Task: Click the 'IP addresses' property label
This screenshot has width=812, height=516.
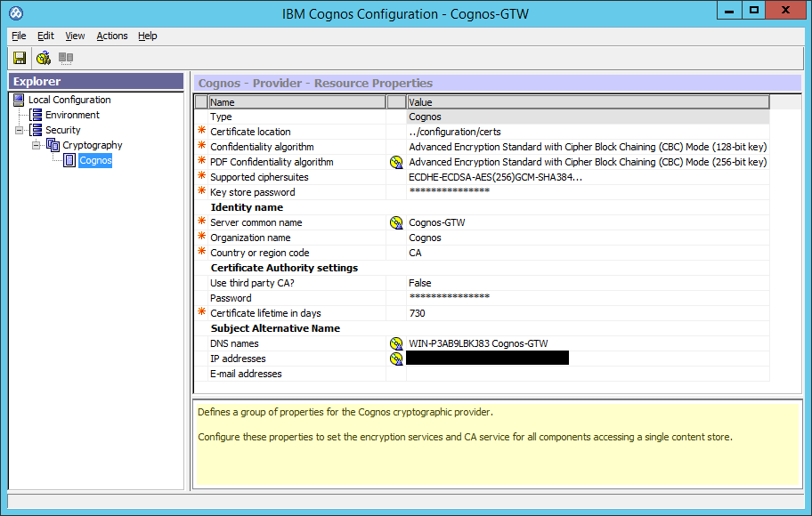Action: click(x=238, y=359)
